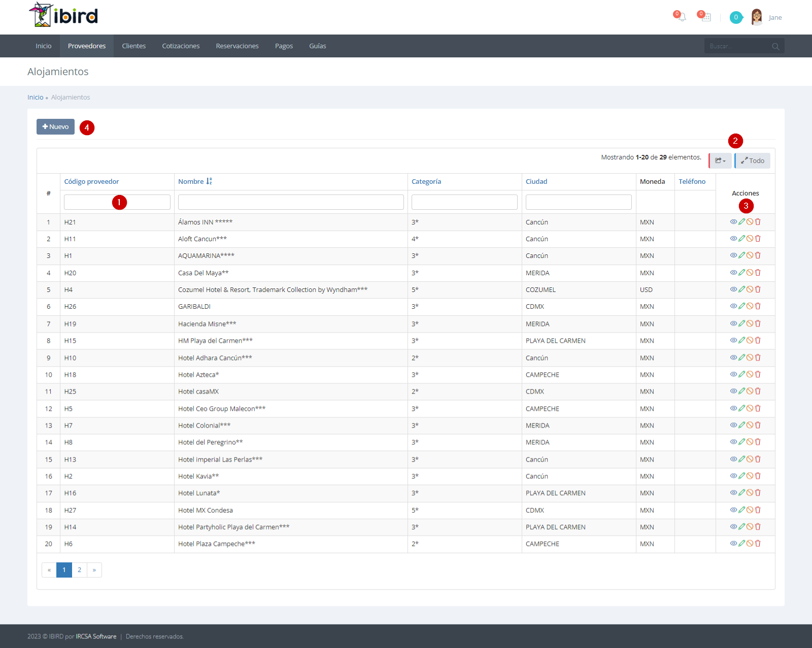Image resolution: width=812 pixels, height=648 pixels.
Task: Open Jane user menu
Action: coord(766,17)
